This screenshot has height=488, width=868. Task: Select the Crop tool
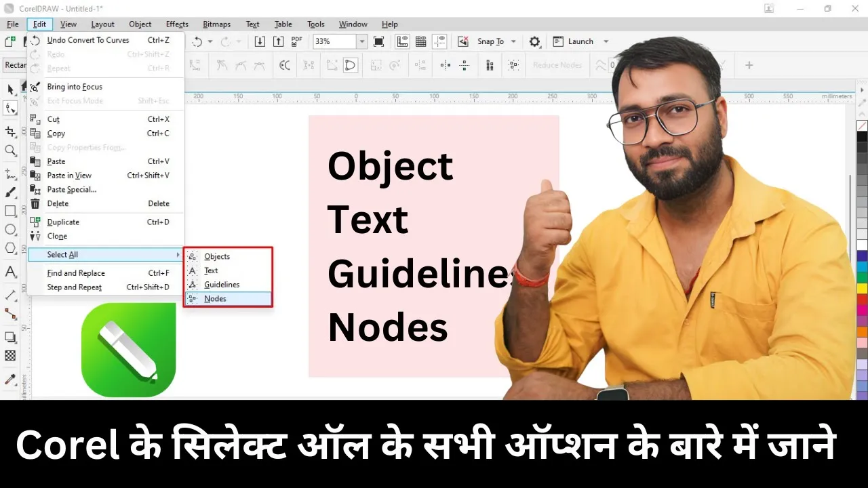10,131
